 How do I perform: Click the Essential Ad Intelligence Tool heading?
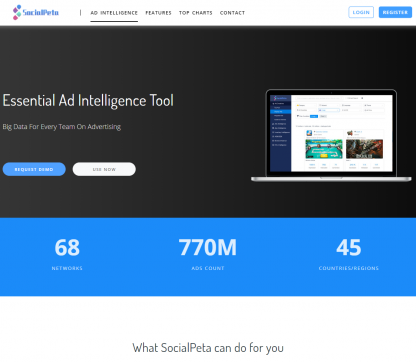click(x=88, y=100)
